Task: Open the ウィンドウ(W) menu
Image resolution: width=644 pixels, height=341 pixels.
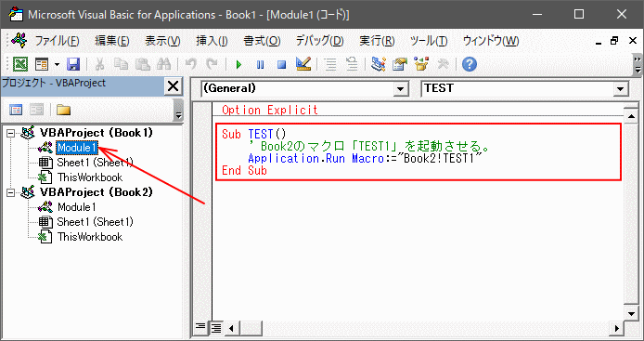Action: pos(491,41)
